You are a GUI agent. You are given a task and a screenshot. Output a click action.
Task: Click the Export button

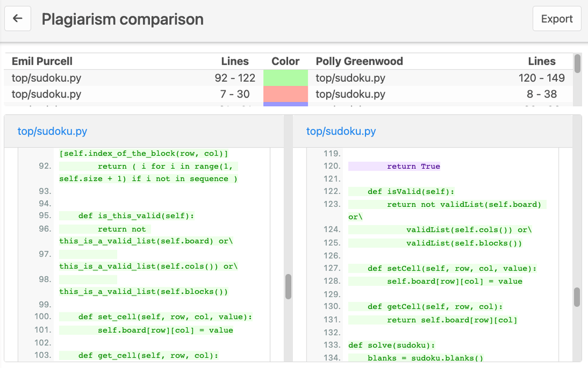click(556, 18)
